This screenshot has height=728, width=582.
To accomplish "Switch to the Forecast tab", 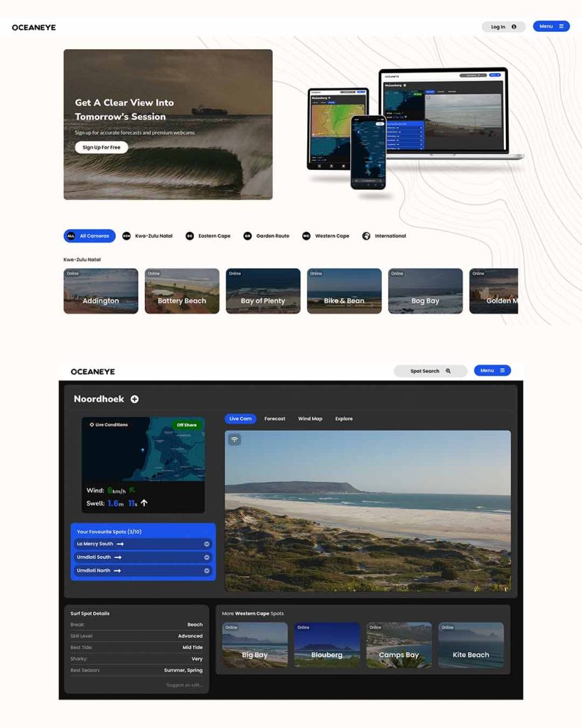I will click(x=274, y=419).
